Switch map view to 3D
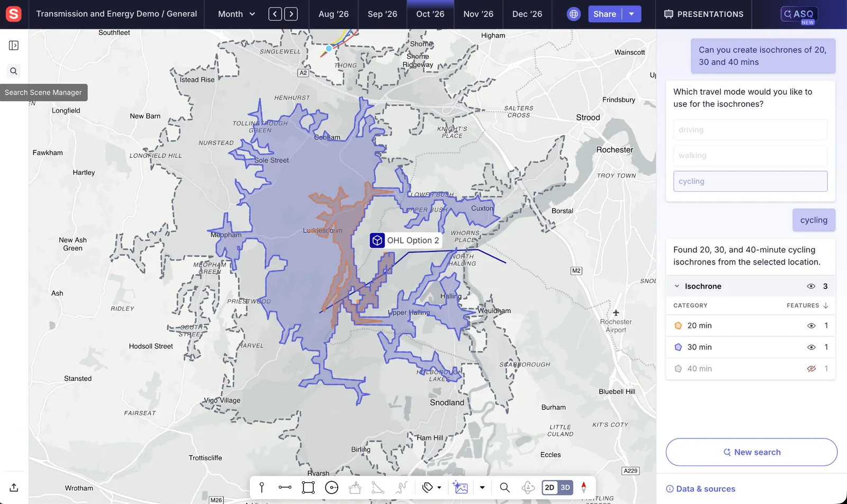Viewport: 847px width, 504px height. (565, 487)
